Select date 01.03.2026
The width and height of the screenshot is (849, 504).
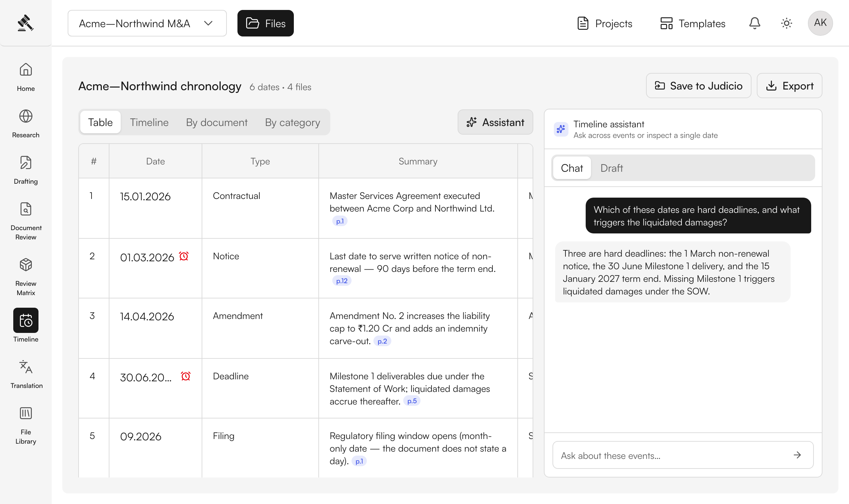147,257
